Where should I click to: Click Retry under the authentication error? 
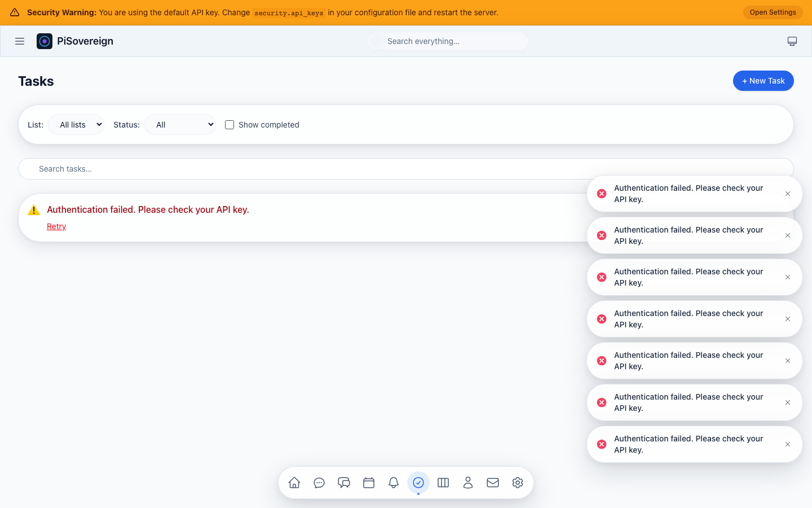point(56,226)
